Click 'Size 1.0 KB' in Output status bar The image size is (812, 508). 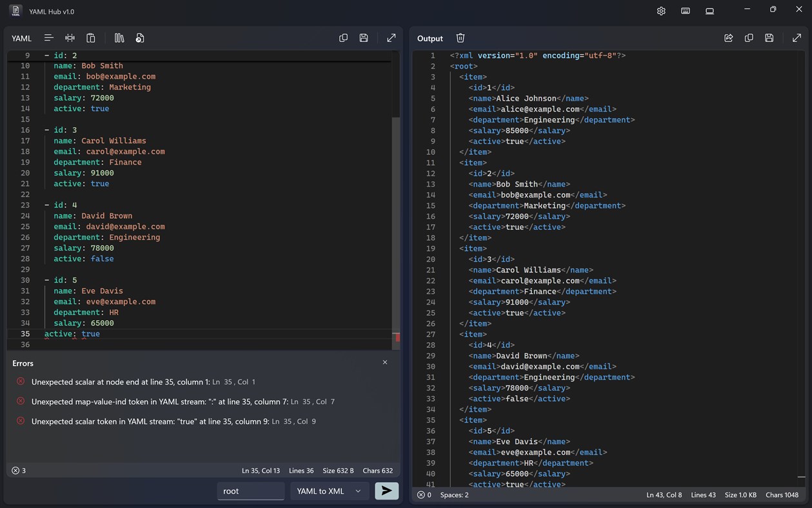(x=740, y=495)
